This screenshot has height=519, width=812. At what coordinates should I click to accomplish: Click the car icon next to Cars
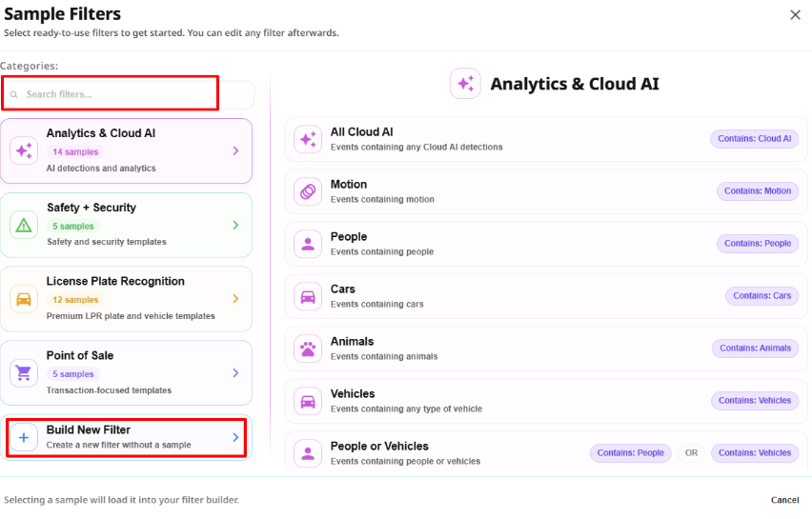[x=308, y=296]
